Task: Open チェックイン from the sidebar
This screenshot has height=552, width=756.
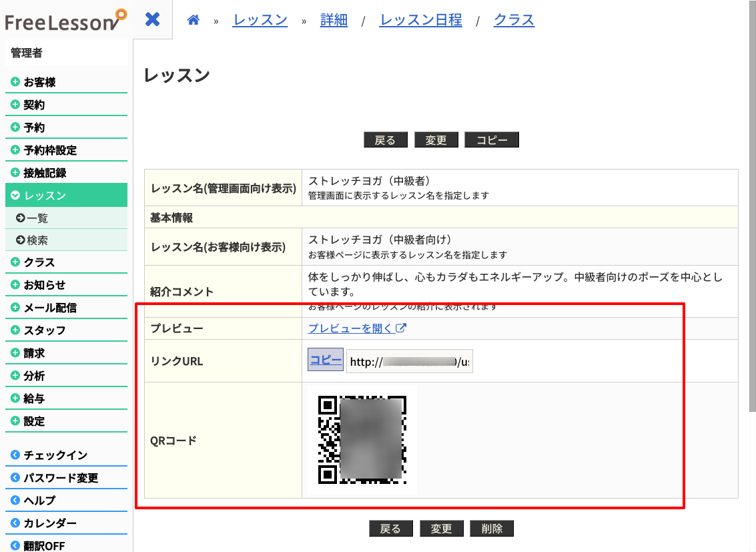Action: point(55,455)
